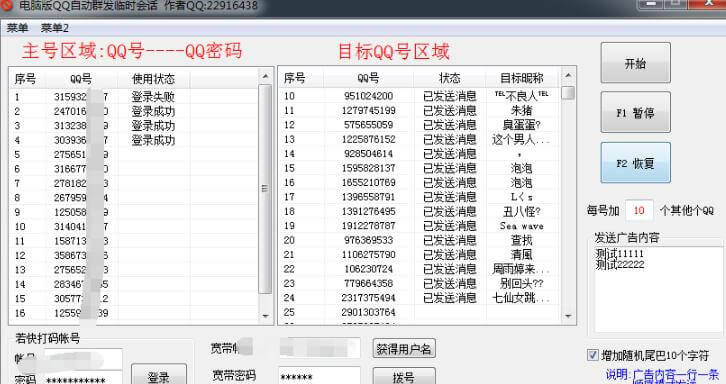The image size is (726, 384).
Task: Select main account row 10 starting 314041
Action: [132, 227]
